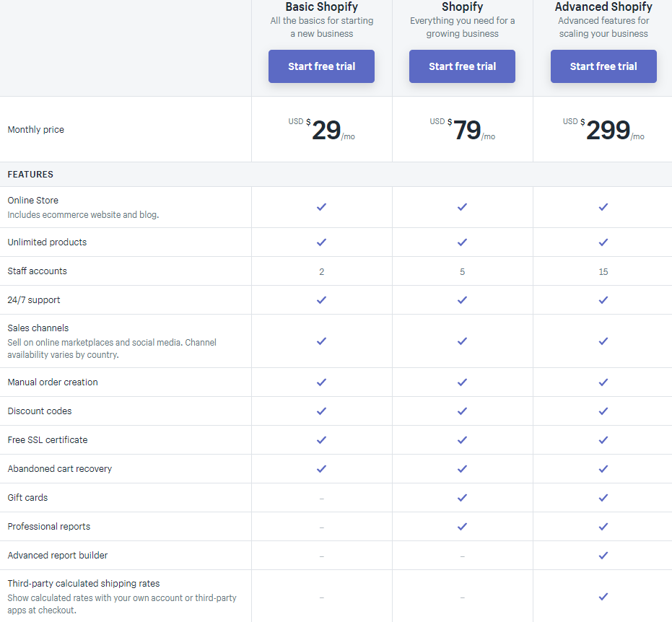Click Start free trial under Shopify plan

click(462, 66)
